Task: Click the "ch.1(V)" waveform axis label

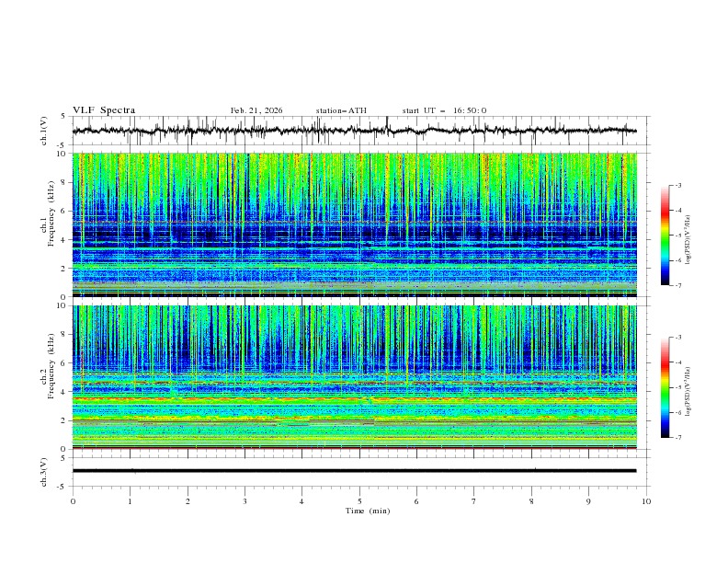Action: pyautogui.click(x=44, y=131)
